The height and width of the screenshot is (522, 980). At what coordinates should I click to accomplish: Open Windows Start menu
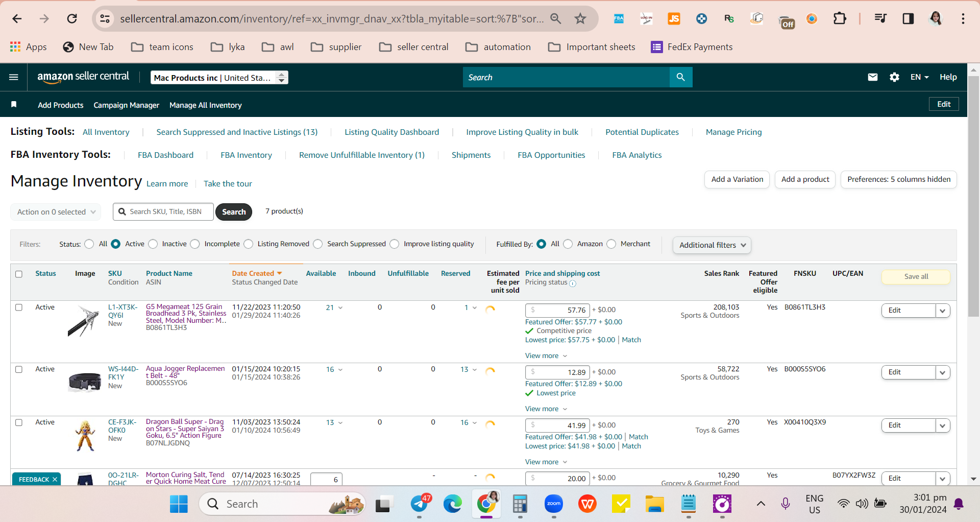pos(179,504)
